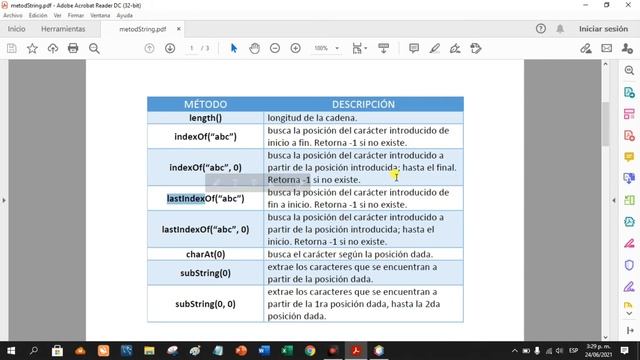Send file by email icon
This screenshot has height=360, width=640.
(x=607, y=49)
